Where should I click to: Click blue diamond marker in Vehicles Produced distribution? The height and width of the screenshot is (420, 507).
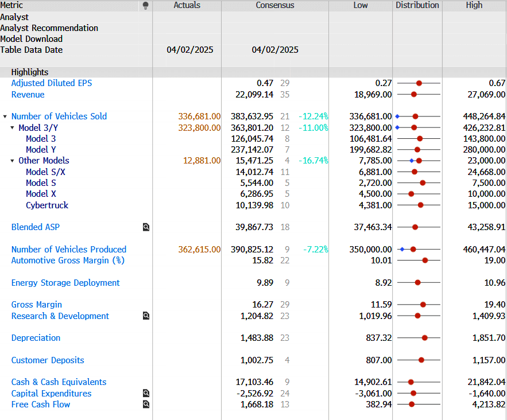pyautogui.click(x=402, y=250)
